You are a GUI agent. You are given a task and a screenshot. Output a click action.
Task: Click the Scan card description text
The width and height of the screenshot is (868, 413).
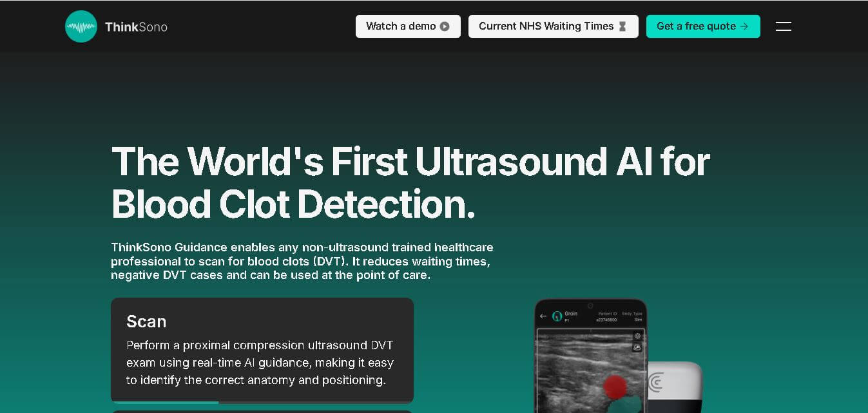(260, 363)
